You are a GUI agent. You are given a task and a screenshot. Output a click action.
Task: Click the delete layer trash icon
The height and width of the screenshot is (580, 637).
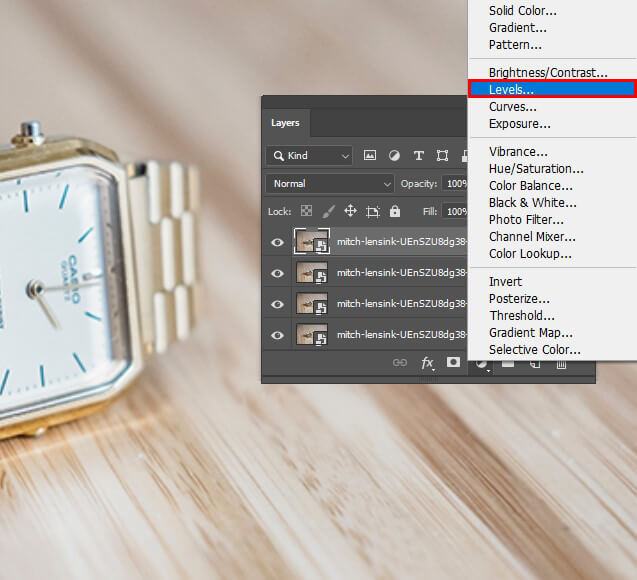[561, 363]
